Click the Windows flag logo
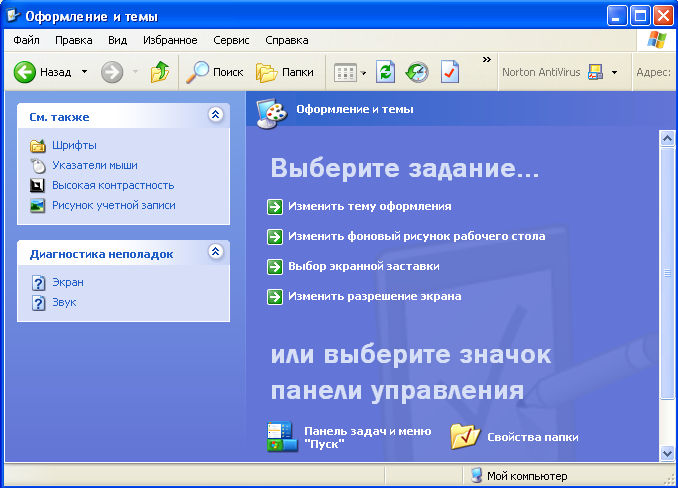 pyautogui.click(x=657, y=40)
